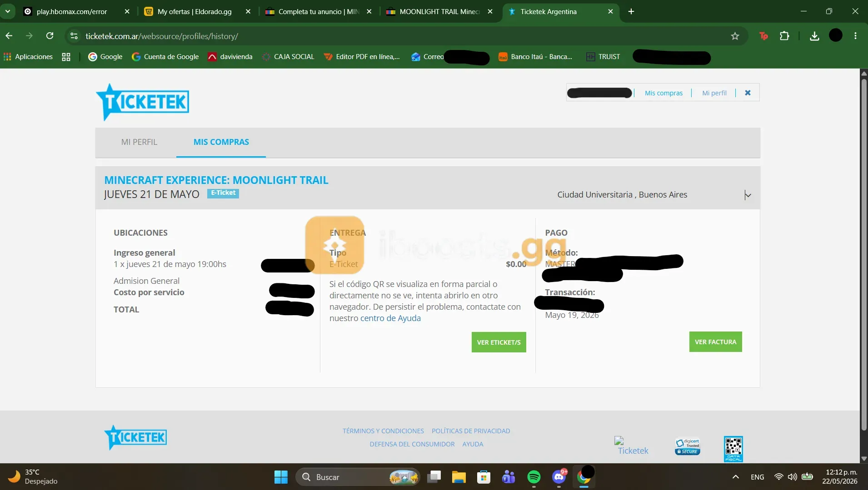The height and width of the screenshot is (490, 868).
Task: View site information icon in address bar
Action: pyautogui.click(x=74, y=36)
